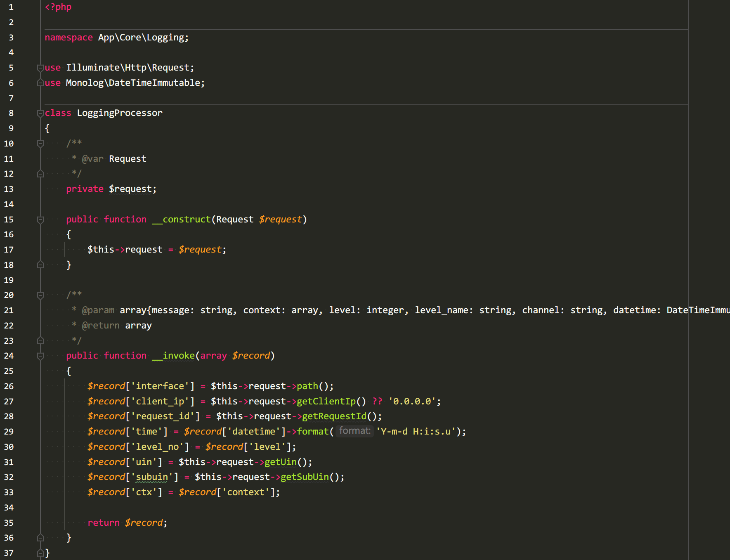Click 'App\Core\Logging' namespace text
730x560 pixels.
[141, 38]
